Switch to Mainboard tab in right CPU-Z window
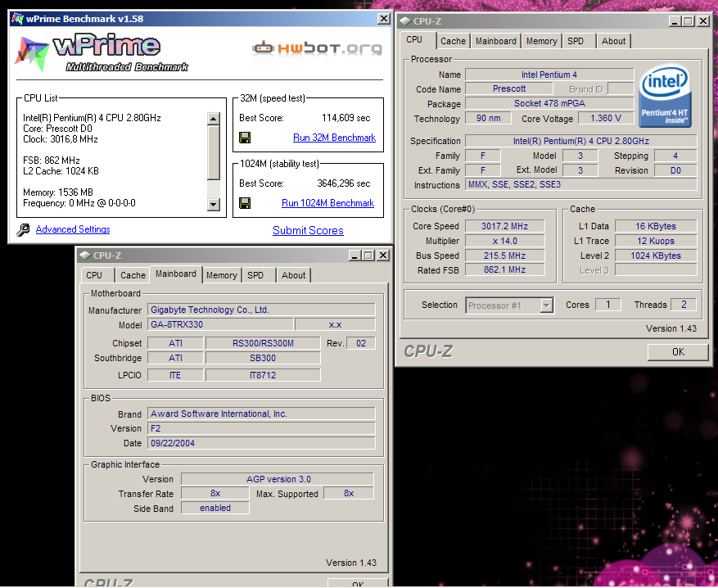The width and height of the screenshot is (718, 588). 495,41
